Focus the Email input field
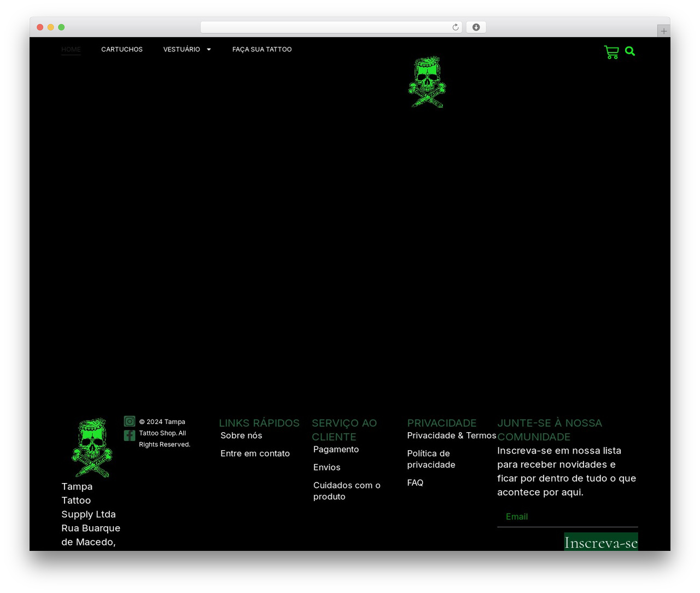Screen dimensions: 700x593 coord(568,516)
